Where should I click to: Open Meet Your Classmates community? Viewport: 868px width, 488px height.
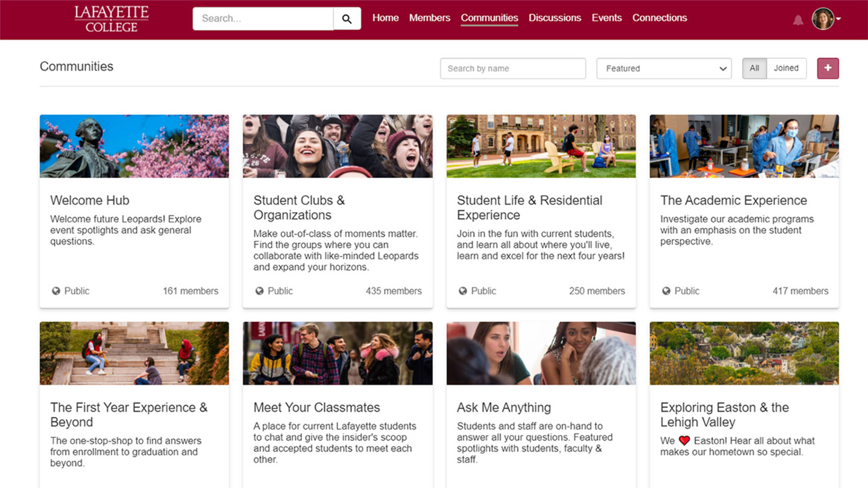click(316, 407)
